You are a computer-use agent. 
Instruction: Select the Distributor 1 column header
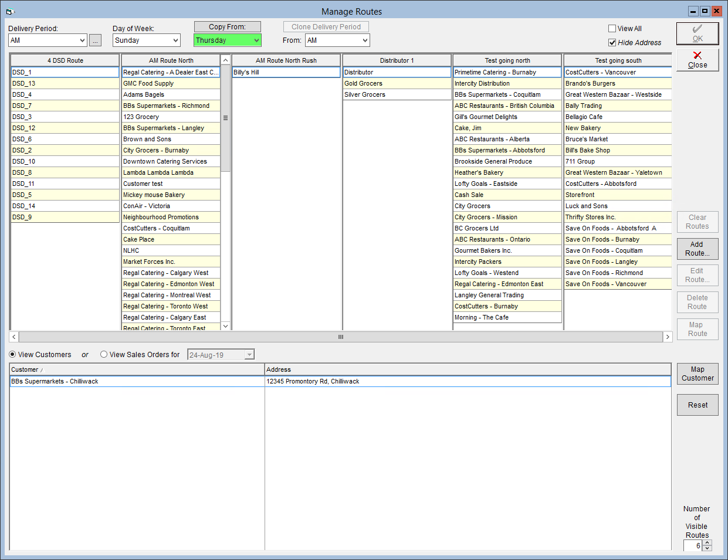point(397,60)
